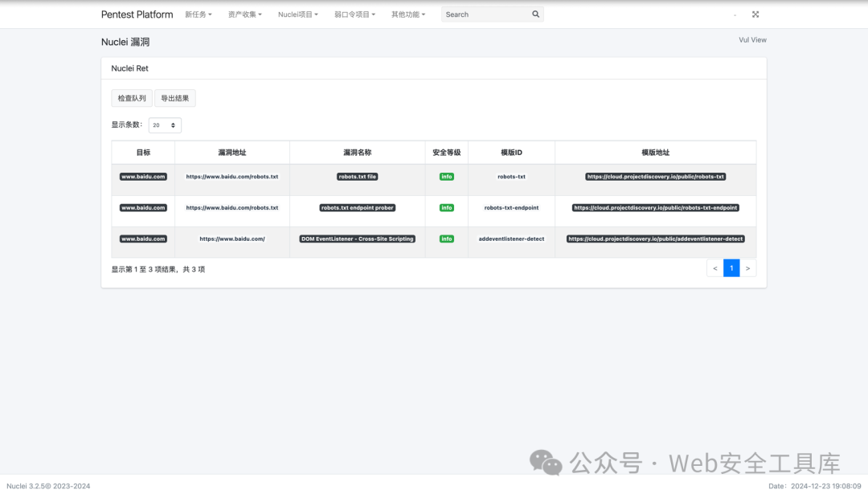The image size is (868, 498).
Task: Select the robots.txt file badge
Action: (x=357, y=177)
